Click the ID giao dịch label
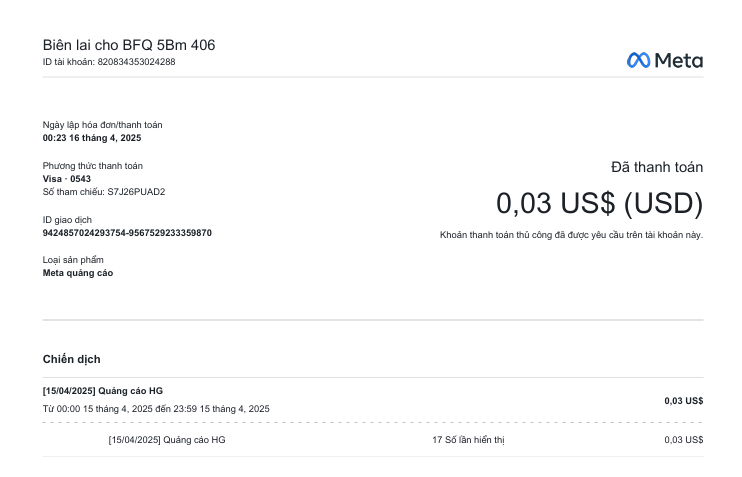Screen dimensions: 742x477 [x=67, y=219]
